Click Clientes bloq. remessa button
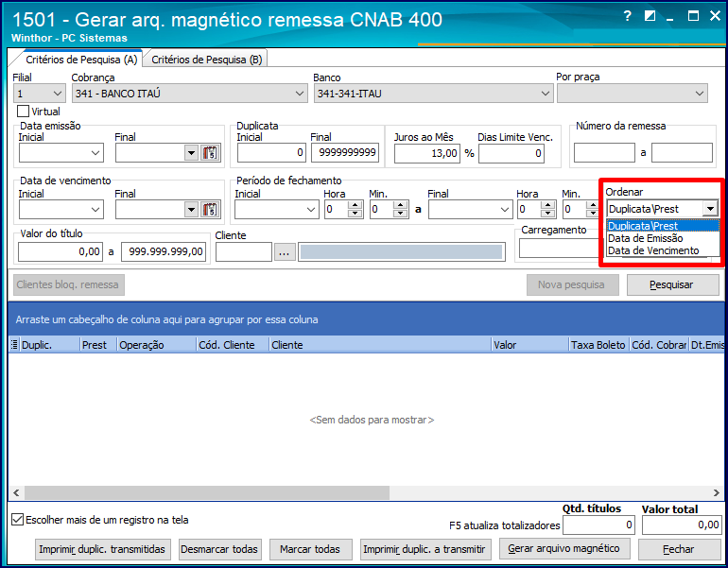Screen dimensions: 728x568 [68, 284]
